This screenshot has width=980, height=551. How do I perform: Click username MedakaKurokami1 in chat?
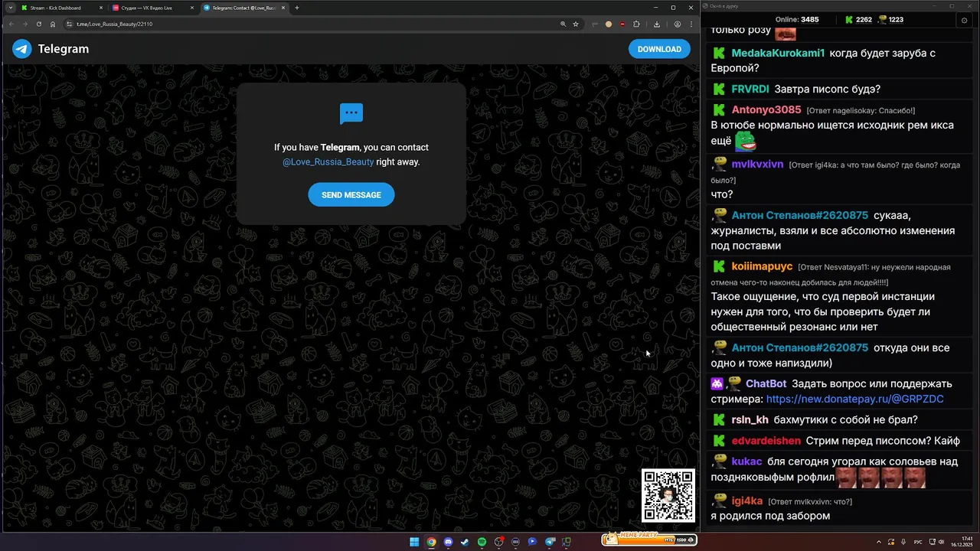pos(778,54)
